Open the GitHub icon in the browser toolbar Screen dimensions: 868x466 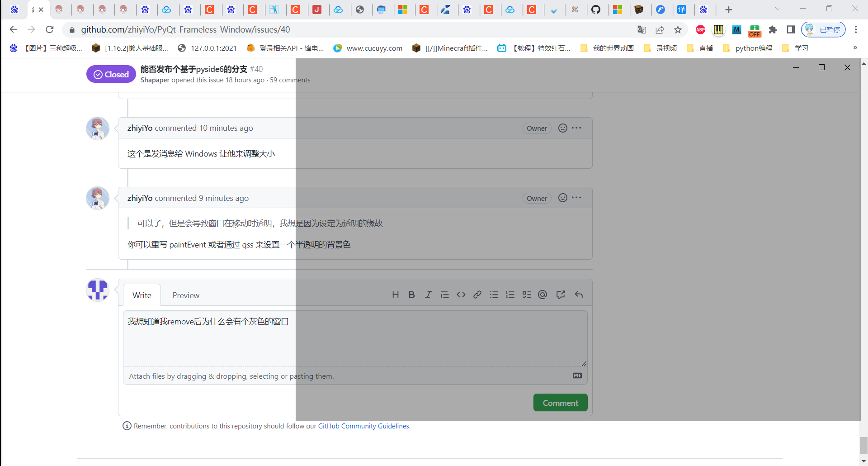[x=597, y=10]
